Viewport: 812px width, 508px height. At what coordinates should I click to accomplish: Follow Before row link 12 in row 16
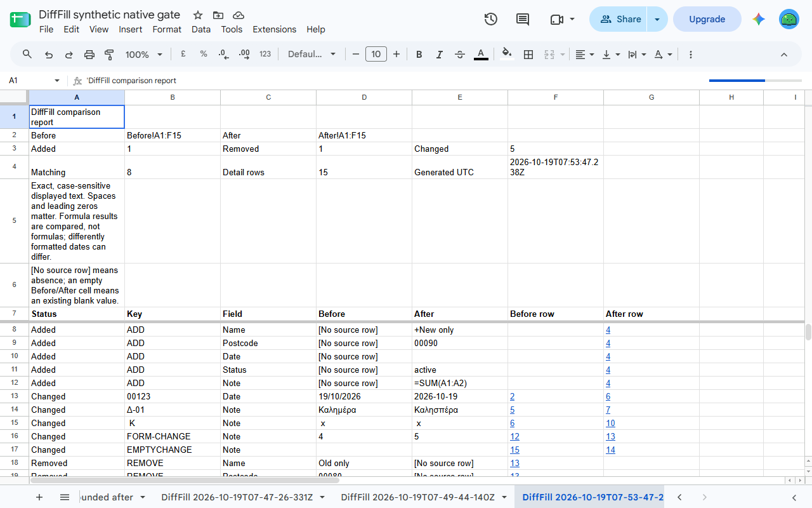click(x=514, y=436)
